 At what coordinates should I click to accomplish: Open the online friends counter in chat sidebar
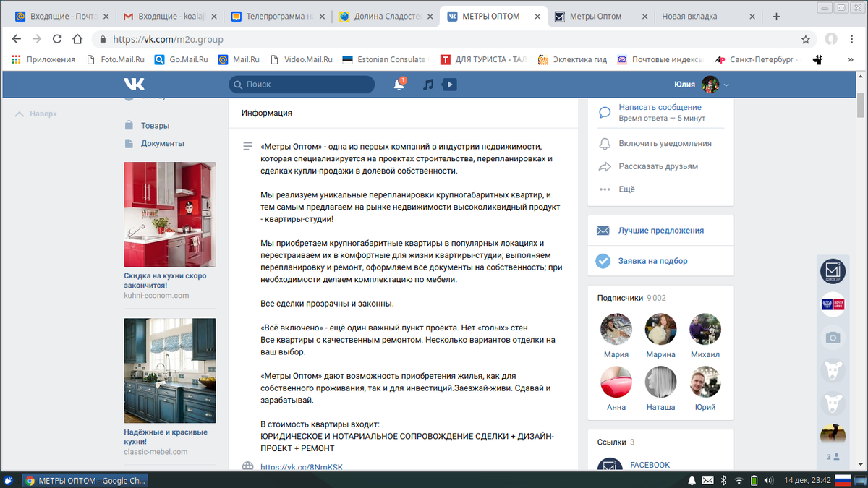click(x=833, y=457)
